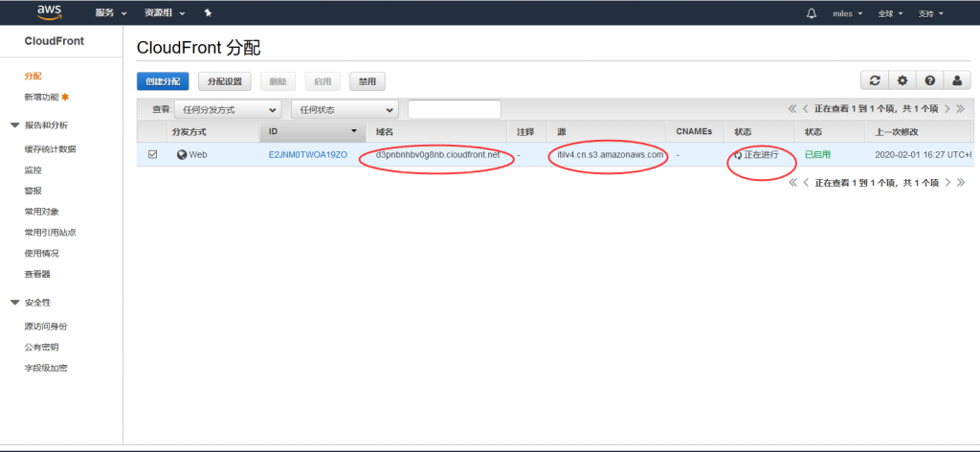The width and height of the screenshot is (980, 452).
Task: Open the miles account dropdown
Action: [x=848, y=13]
